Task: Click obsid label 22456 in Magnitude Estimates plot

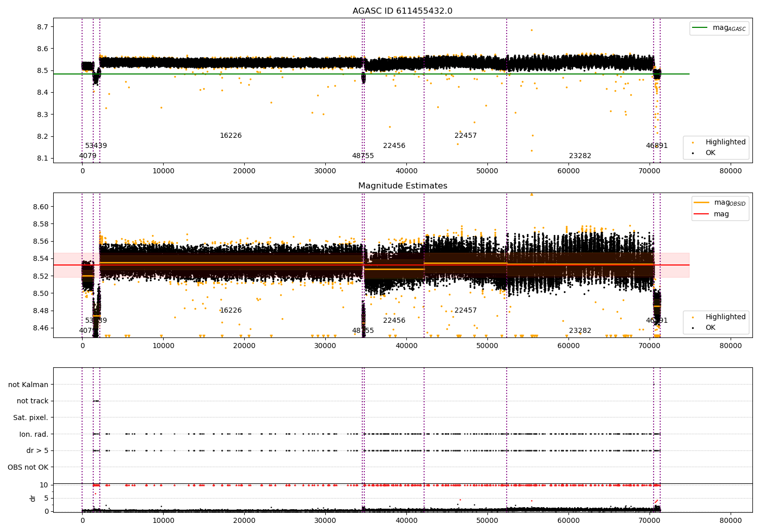Action: 394,321
